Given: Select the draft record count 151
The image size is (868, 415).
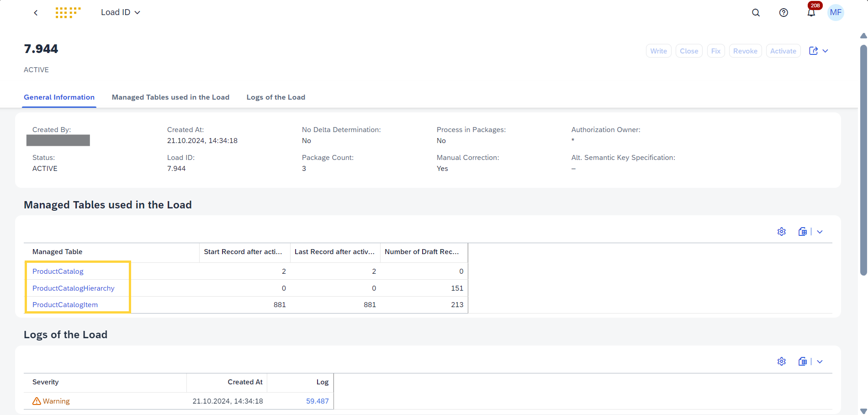Looking at the screenshot, I should point(457,288).
